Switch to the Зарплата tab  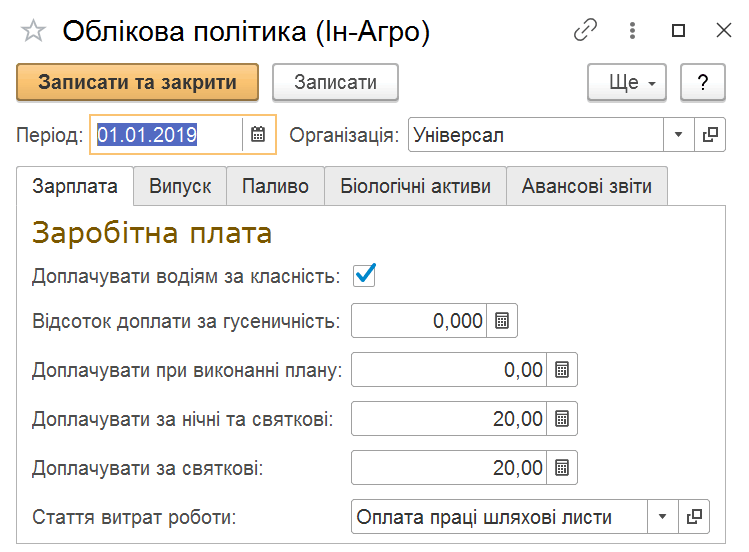pyautogui.click(x=75, y=186)
